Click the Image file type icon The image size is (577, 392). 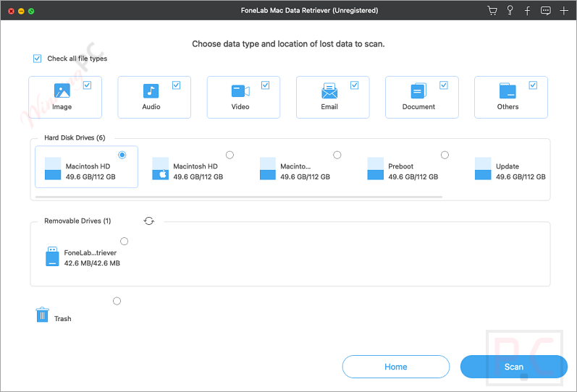click(62, 90)
